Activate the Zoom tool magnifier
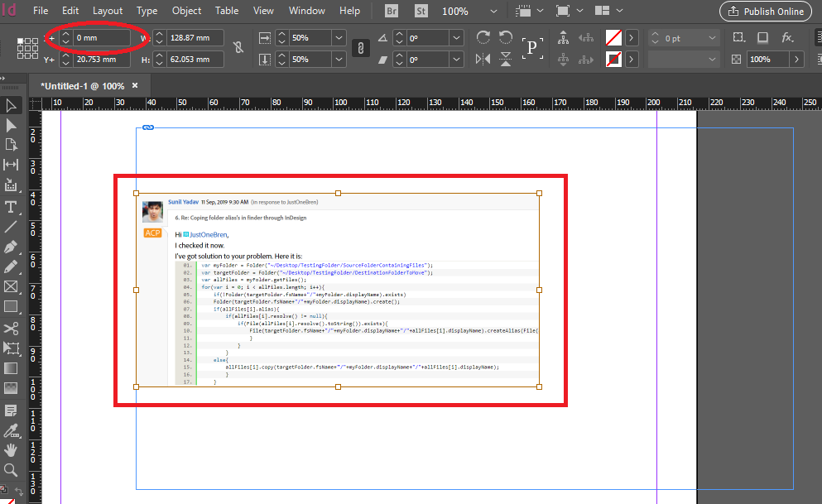 pos(11,470)
